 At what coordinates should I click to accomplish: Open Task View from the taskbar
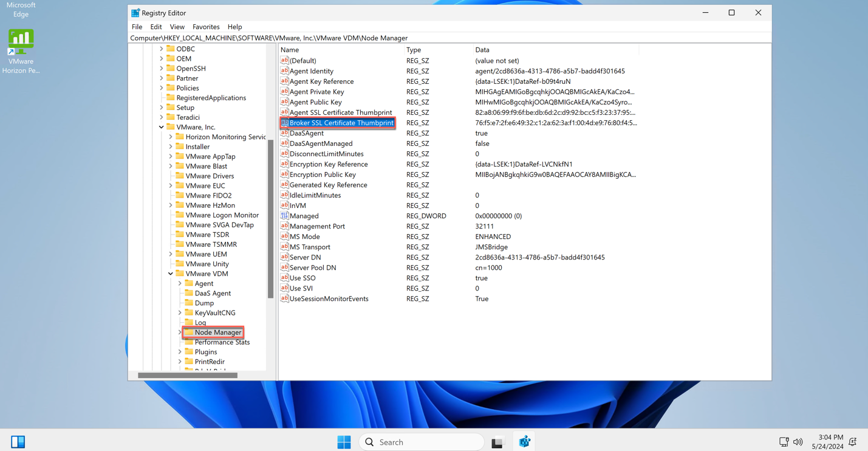pyautogui.click(x=497, y=442)
